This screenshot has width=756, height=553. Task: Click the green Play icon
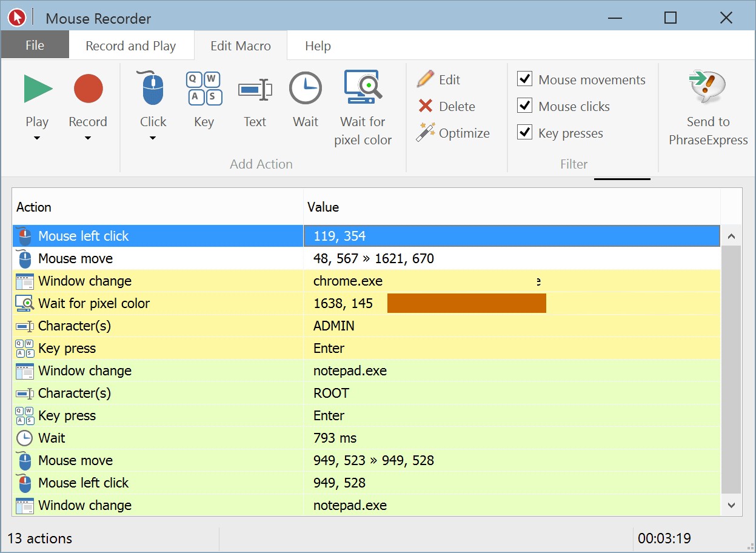[38, 89]
